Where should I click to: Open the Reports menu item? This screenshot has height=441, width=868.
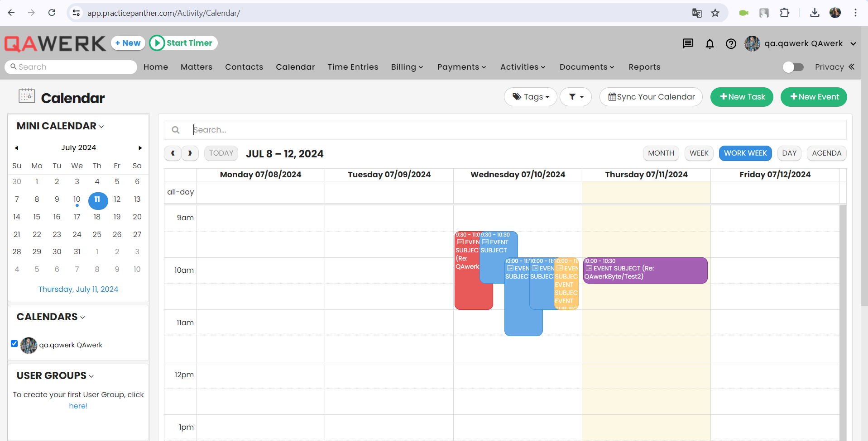click(x=644, y=67)
